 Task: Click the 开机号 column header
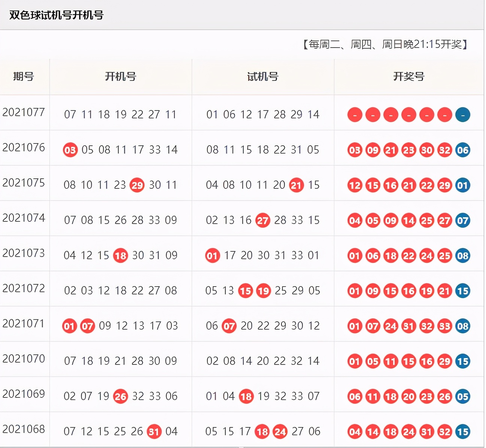pyautogui.click(x=121, y=77)
